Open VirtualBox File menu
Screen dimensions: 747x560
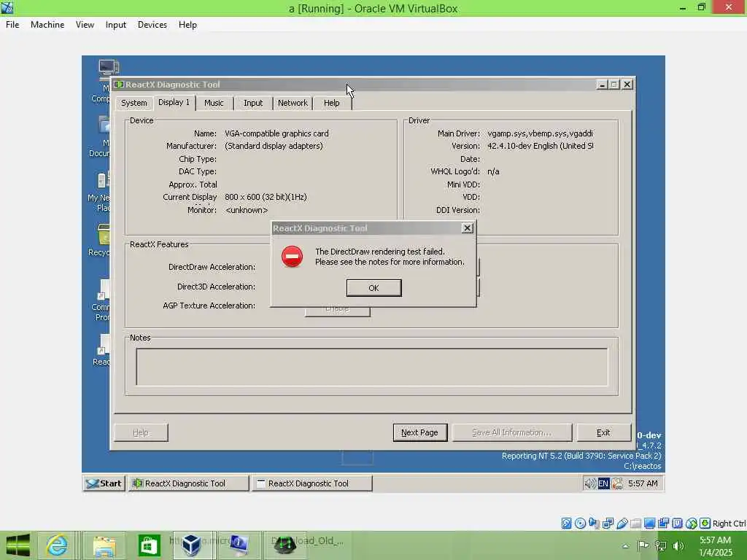pos(12,25)
